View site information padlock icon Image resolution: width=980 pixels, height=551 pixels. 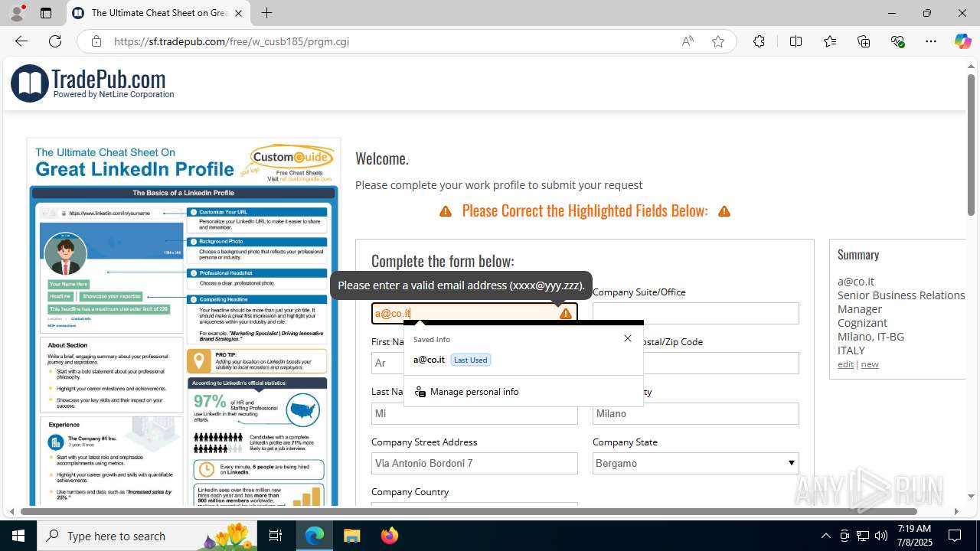click(x=96, y=41)
